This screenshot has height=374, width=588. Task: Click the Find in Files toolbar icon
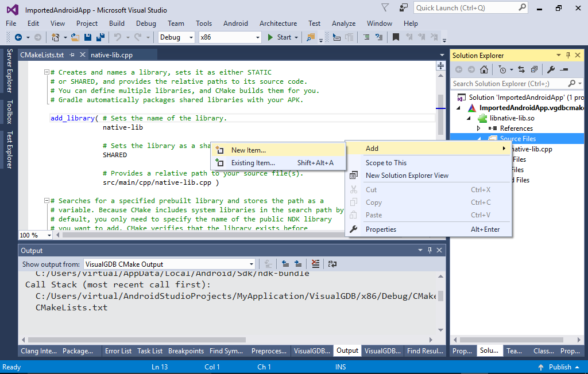[311, 37]
